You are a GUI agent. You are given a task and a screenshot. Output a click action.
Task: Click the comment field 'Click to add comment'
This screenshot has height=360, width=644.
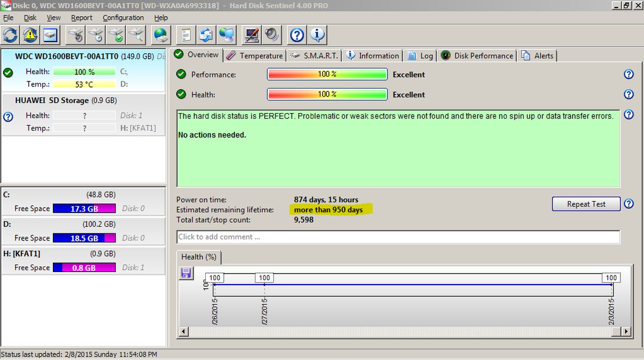(398, 237)
